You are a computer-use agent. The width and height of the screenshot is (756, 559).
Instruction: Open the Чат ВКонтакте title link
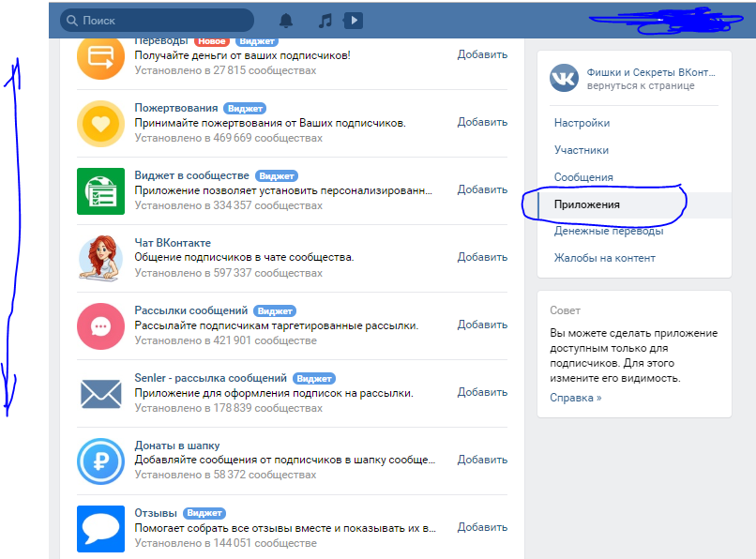(173, 243)
